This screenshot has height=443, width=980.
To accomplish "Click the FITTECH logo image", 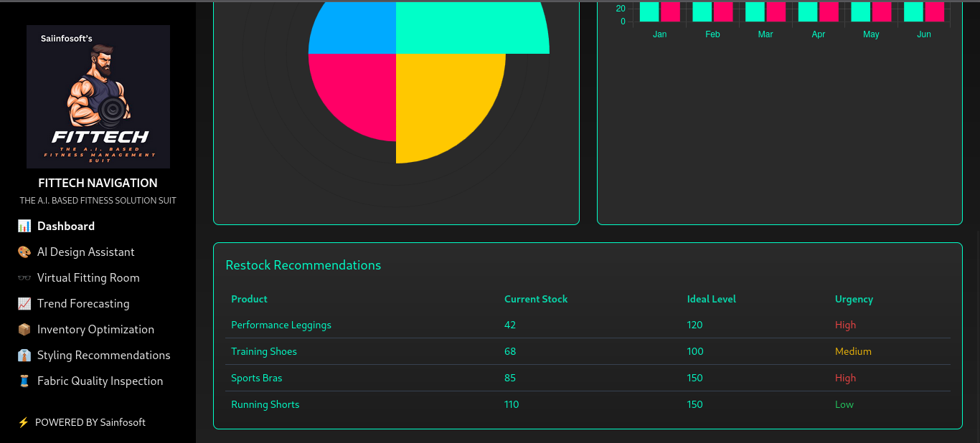I will [98, 97].
